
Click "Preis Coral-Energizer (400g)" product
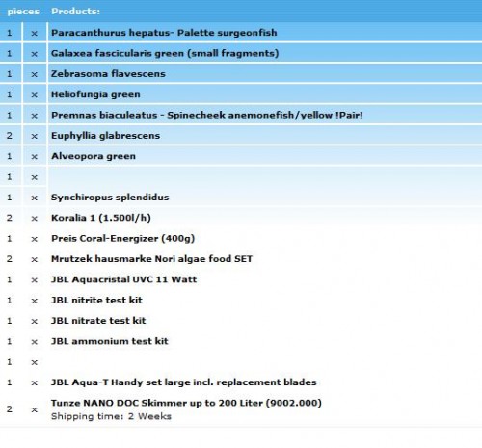point(122,238)
